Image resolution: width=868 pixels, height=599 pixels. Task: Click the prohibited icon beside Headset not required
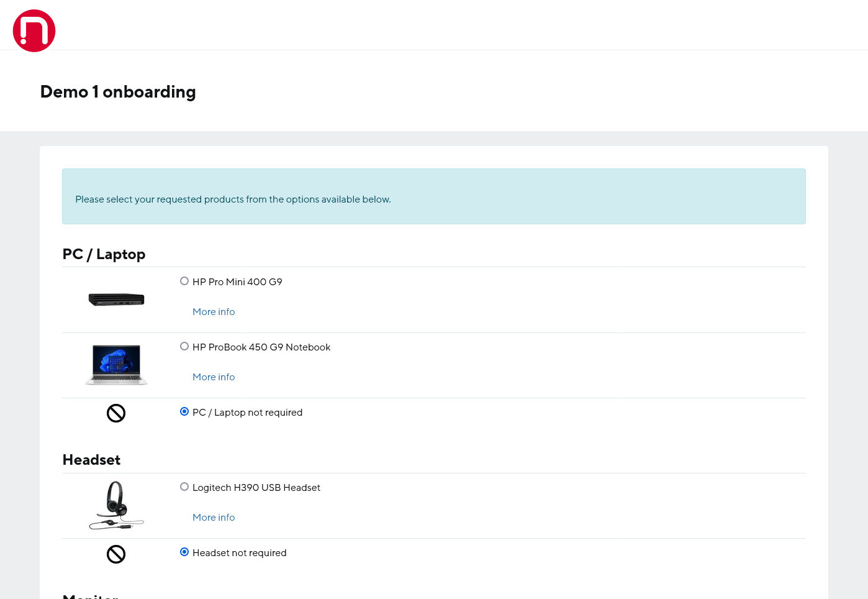(x=116, y=554)
